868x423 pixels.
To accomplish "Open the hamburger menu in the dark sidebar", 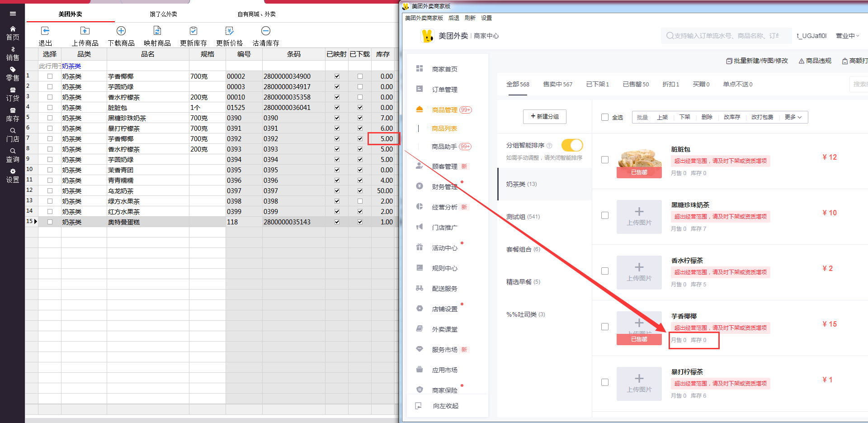I will click(13, 14).
